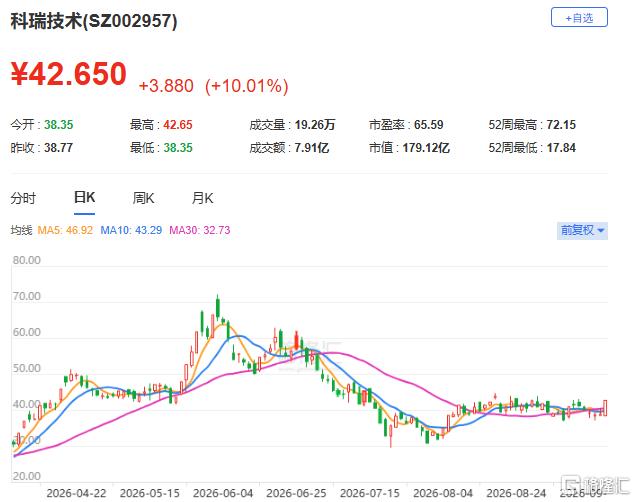This screenshot has width=636, height=502.
Task: Click the 成交量 value 19.26万
Action: pos(315,124)
